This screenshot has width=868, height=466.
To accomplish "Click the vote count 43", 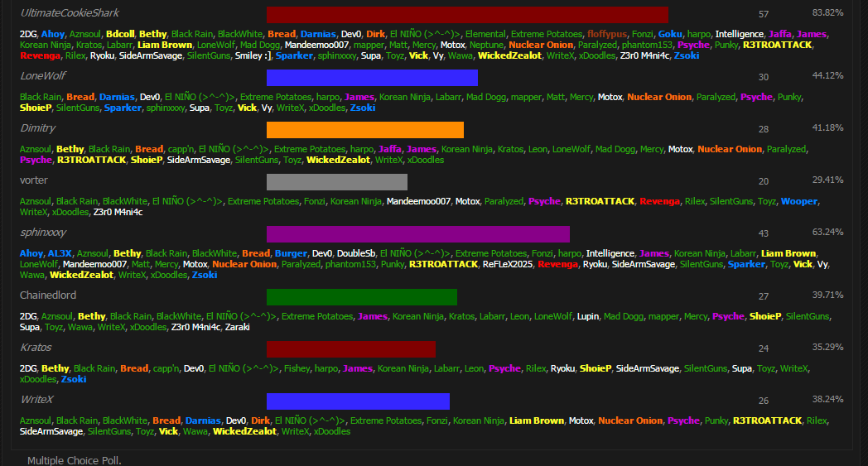I will [764, 233].
